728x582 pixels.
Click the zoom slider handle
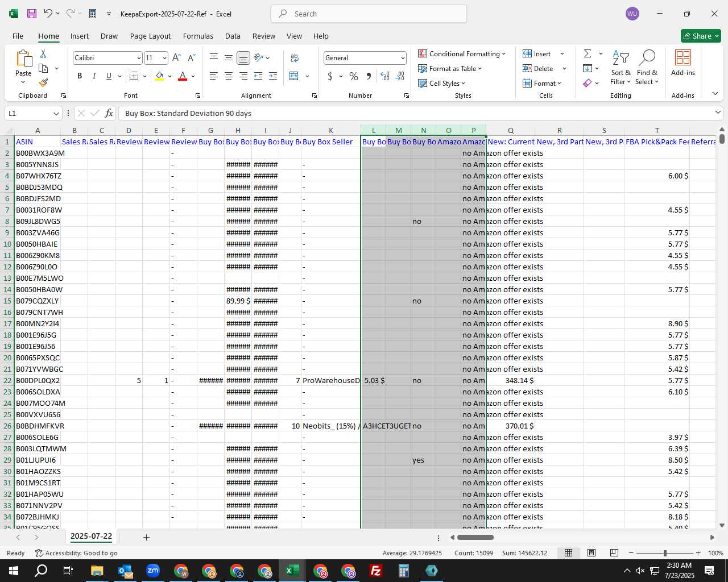tap(665, 553)
